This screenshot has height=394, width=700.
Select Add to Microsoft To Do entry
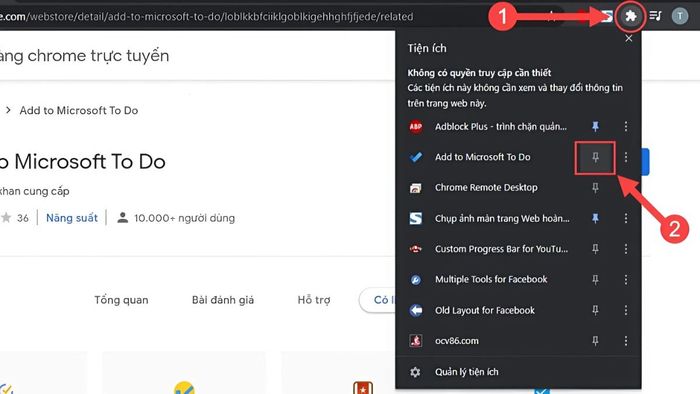(x=483, y=157)
